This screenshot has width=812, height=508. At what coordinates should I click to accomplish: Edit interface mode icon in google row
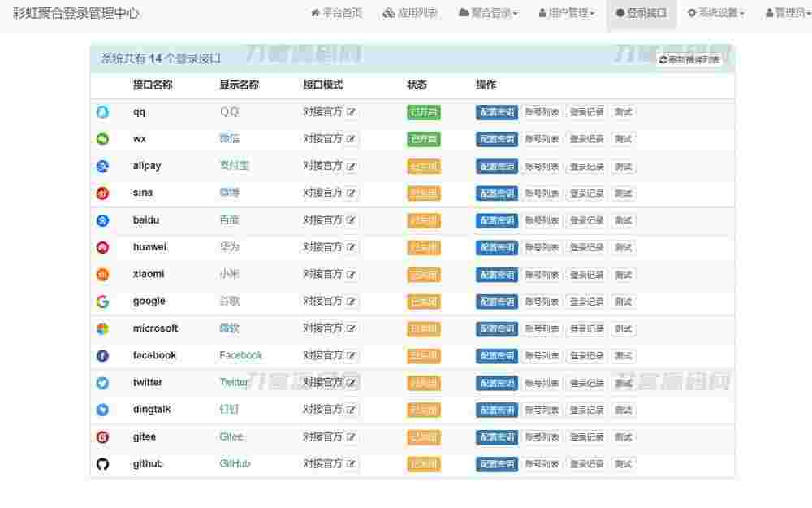click(351, 302)
